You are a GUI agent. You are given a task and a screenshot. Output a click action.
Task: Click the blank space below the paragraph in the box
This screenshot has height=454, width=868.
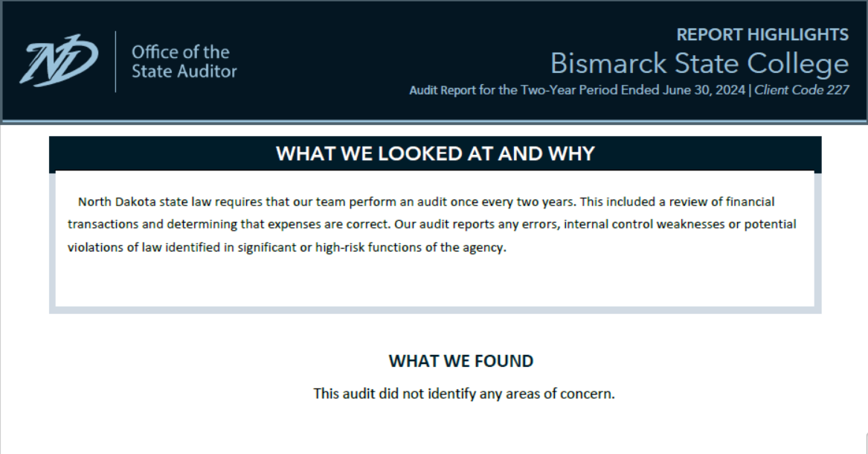(x=435, y=281)
